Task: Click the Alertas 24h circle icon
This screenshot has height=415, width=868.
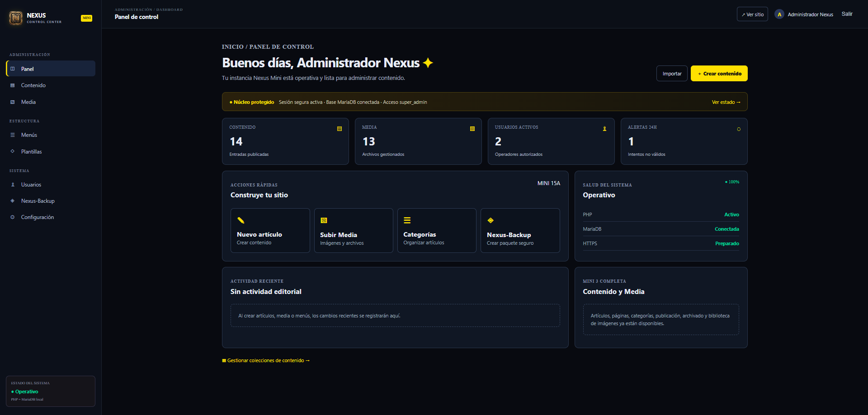Action: [x=739, y=129]
